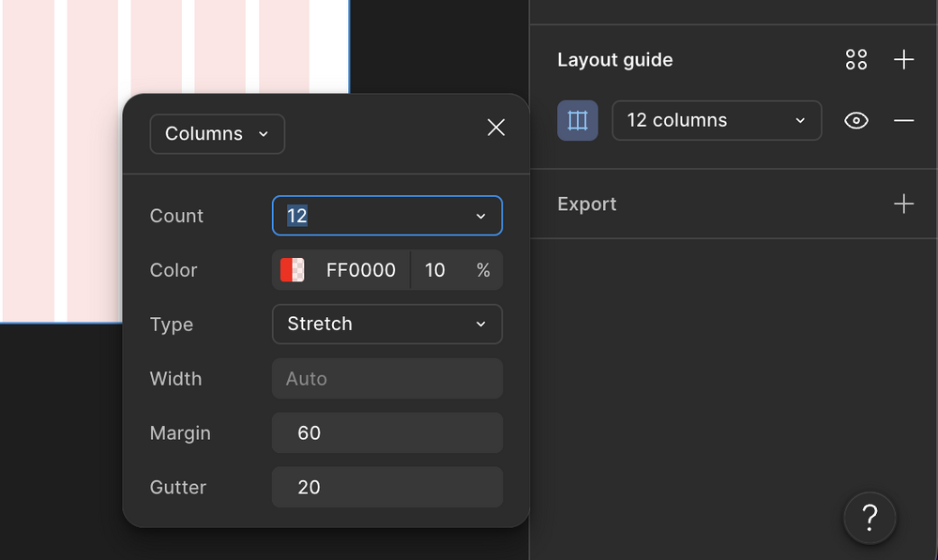Click the Gutter label

point(177,487)
